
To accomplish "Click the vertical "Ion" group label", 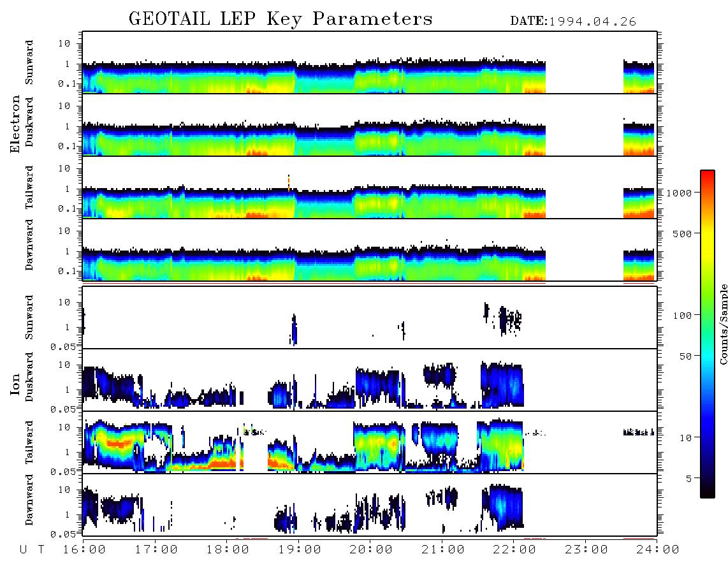I will pyautogui.click(x=15, y=384).
